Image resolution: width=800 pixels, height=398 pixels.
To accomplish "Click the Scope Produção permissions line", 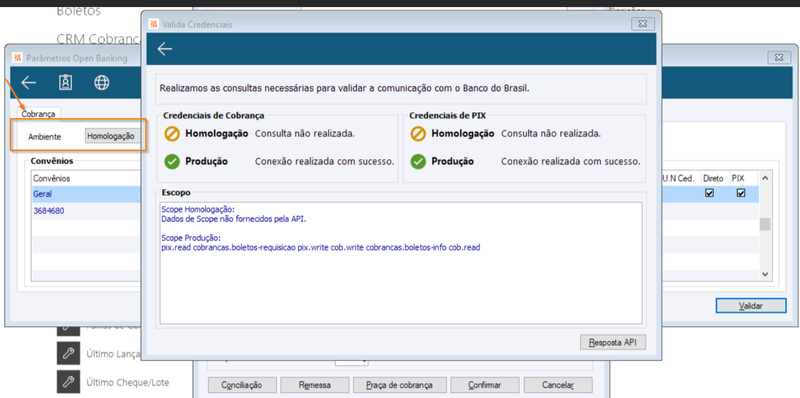I will coord(321,247).
